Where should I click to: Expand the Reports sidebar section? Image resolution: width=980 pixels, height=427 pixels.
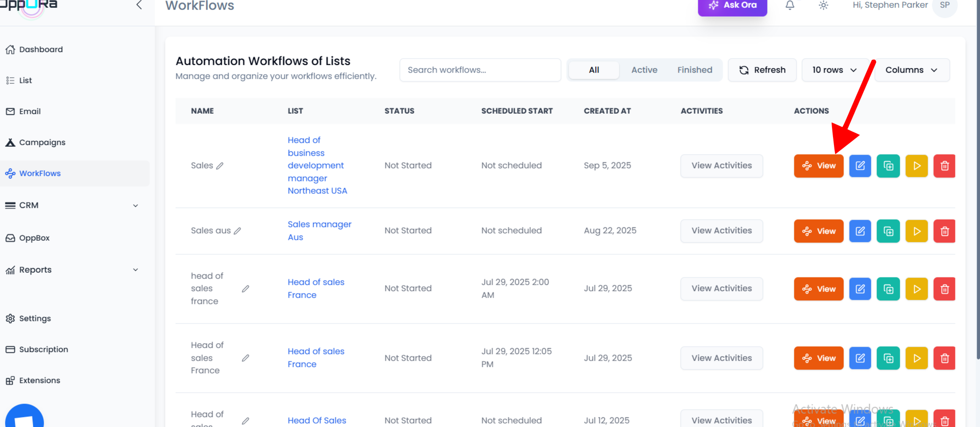click(135, 270)
